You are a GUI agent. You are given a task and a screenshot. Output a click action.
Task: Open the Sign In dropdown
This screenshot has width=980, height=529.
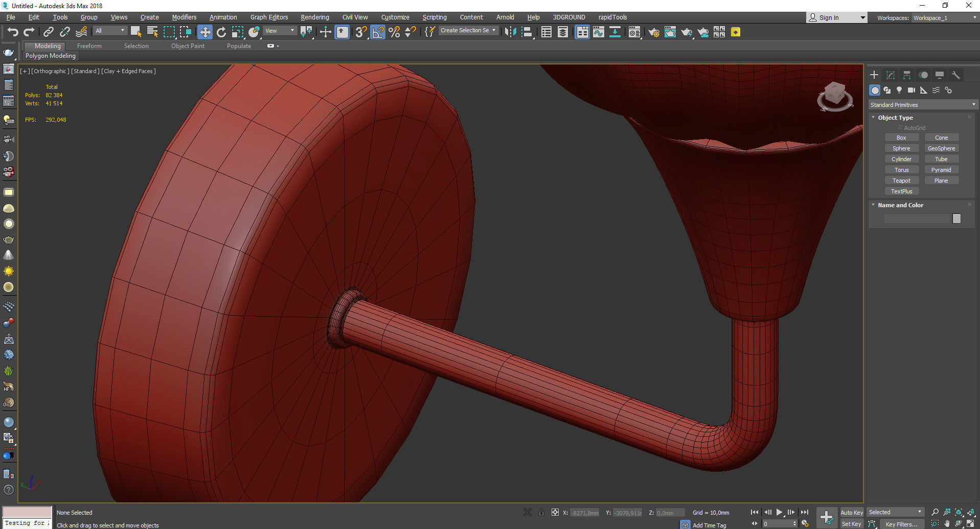[837, 17]
